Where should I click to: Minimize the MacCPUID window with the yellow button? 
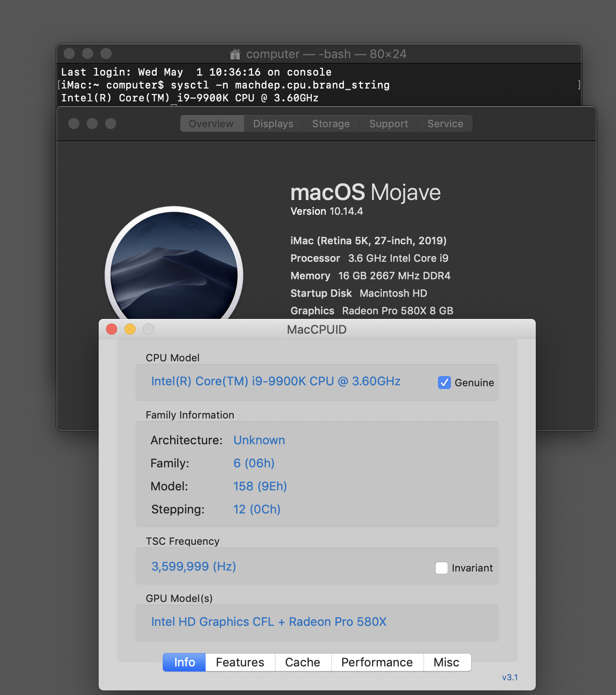(130, 329)
